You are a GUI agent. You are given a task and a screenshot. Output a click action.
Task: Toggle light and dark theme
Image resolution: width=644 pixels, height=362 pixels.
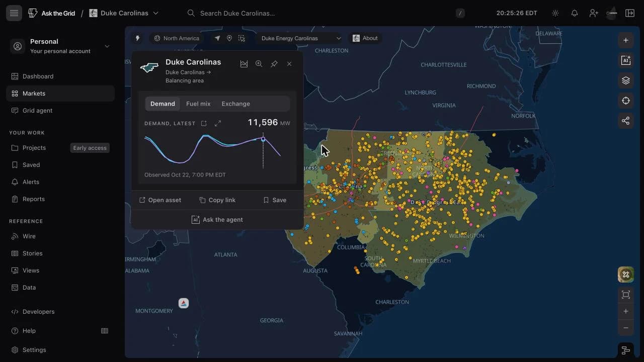555,13
